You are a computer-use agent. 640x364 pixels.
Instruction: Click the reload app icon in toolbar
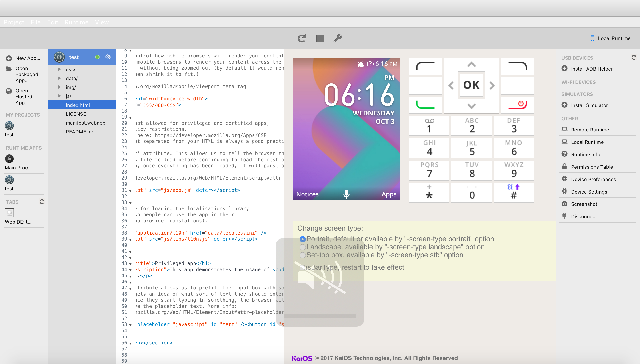(302, 38)
